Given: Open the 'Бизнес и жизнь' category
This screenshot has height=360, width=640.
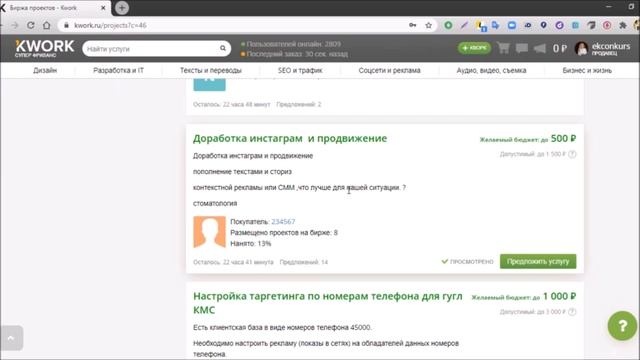Looking at the screenshot, I should pyautogui.click(x=587, y=70).
